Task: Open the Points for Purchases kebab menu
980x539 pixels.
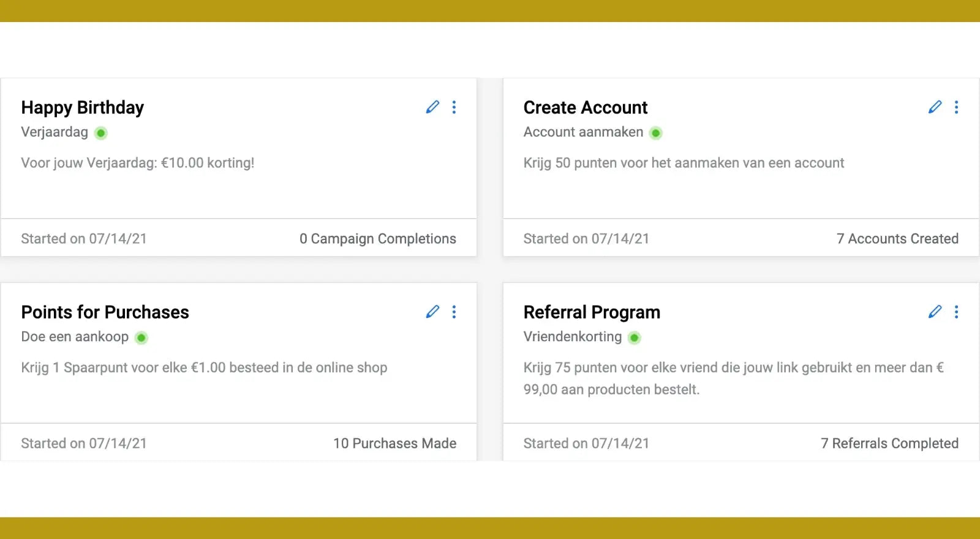Action: 454,312
